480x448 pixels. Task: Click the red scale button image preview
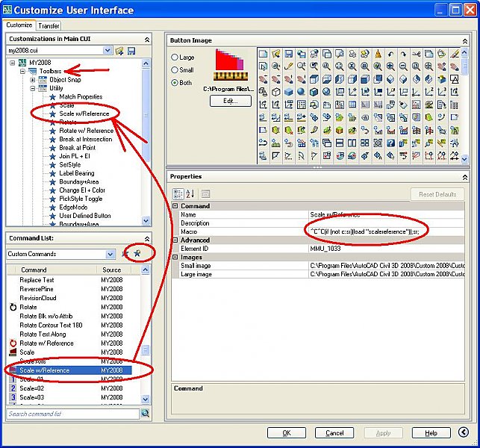231,66
